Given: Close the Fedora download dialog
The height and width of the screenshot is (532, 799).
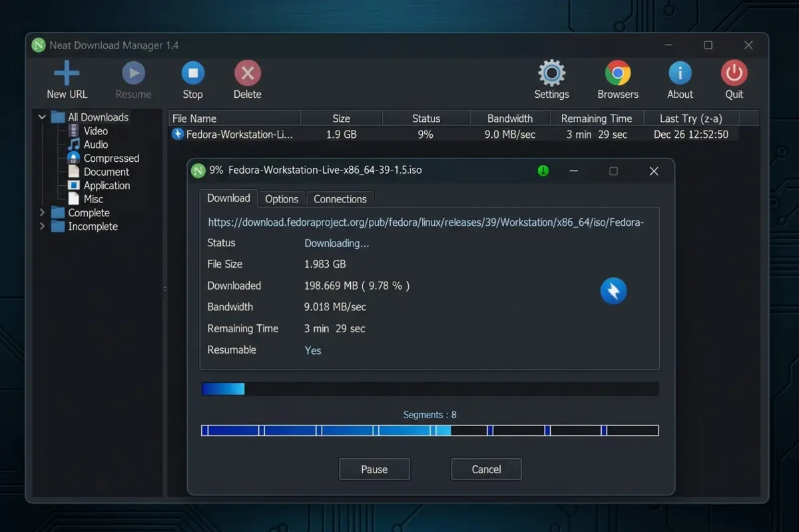Looking at the screenshot, I should pos(654,171).
